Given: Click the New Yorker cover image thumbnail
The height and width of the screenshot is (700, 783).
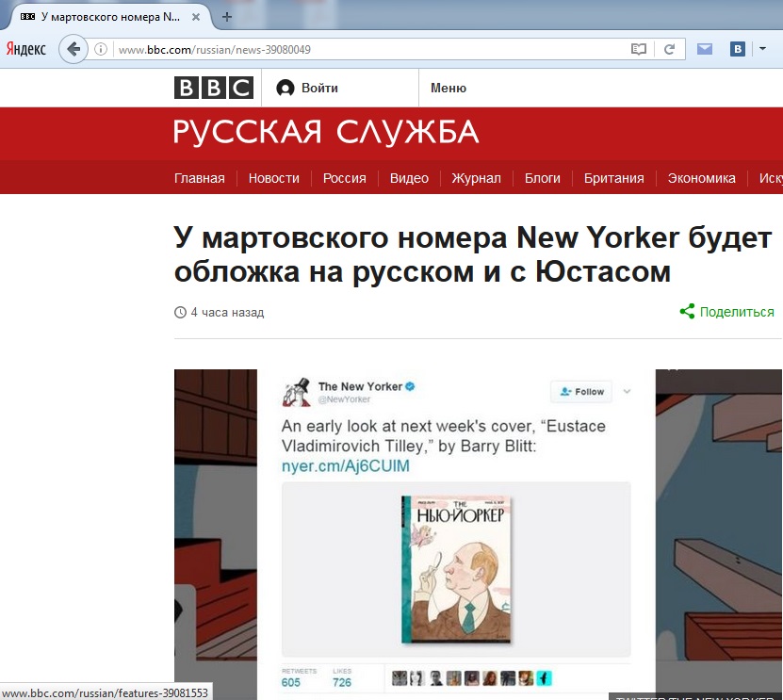Looking at the screenshot, I should tap(456, 569).
